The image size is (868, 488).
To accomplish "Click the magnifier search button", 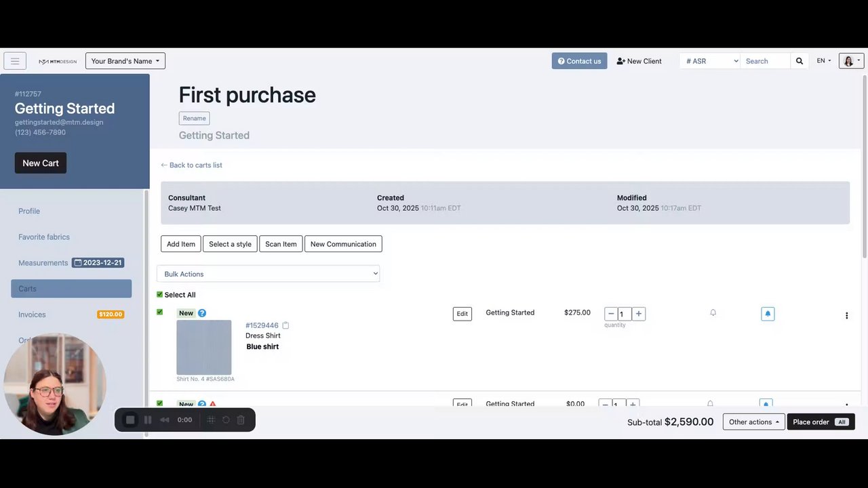I will pyautogui.click(x=800, y=61).
